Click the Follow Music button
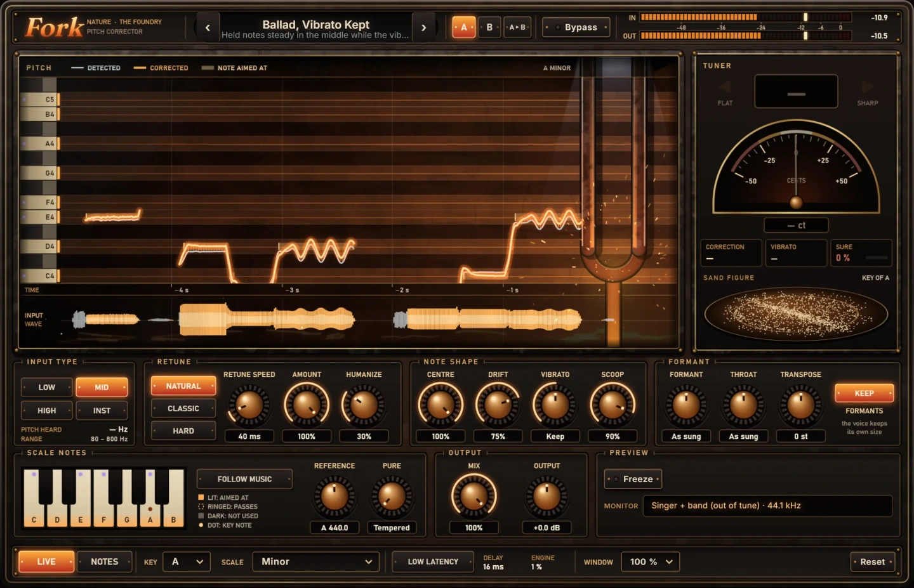Viewport: 914px width, 588px height. 244,479
